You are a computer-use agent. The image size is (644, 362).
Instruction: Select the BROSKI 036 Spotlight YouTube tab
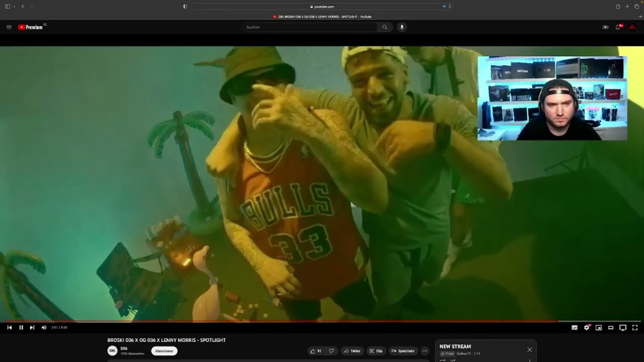[322, 17]
